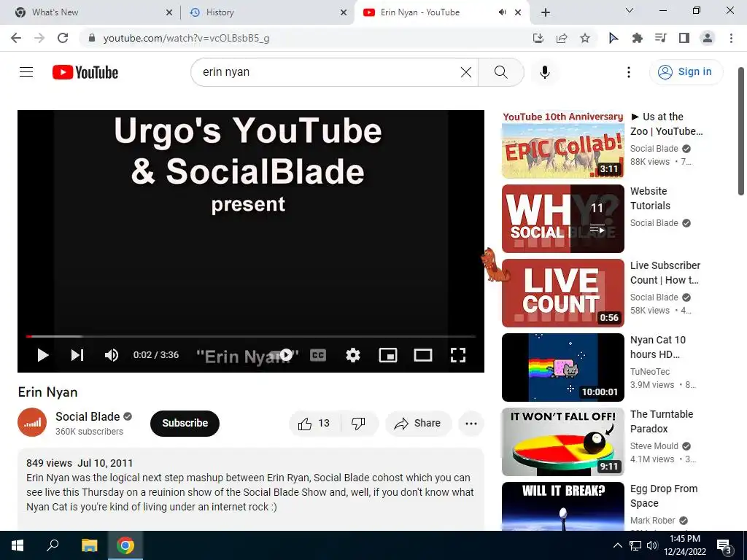Toggle Chrome side panel
Viewport: 747px width, 560px height.
pyautogui.click(x=684, y=38)
